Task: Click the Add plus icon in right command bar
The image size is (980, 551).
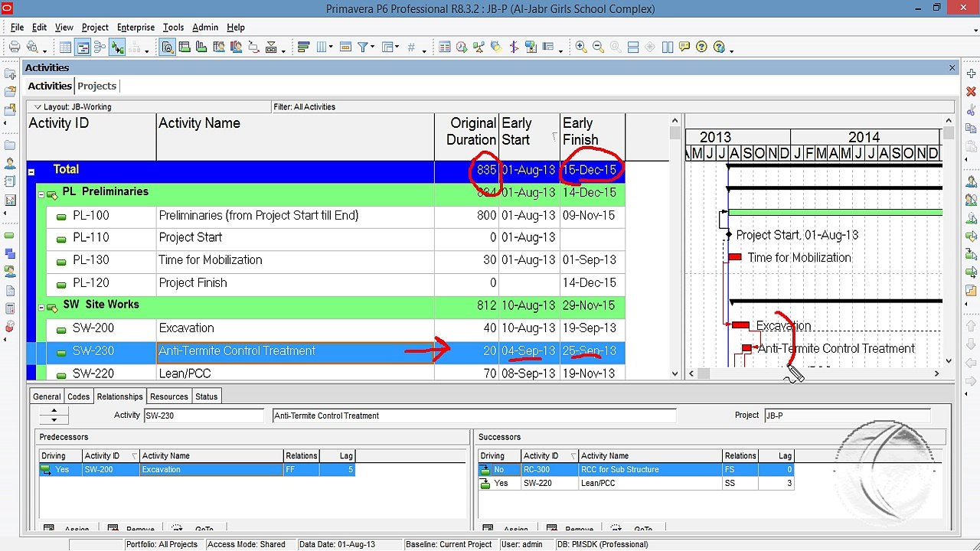Action: [971, 74]
